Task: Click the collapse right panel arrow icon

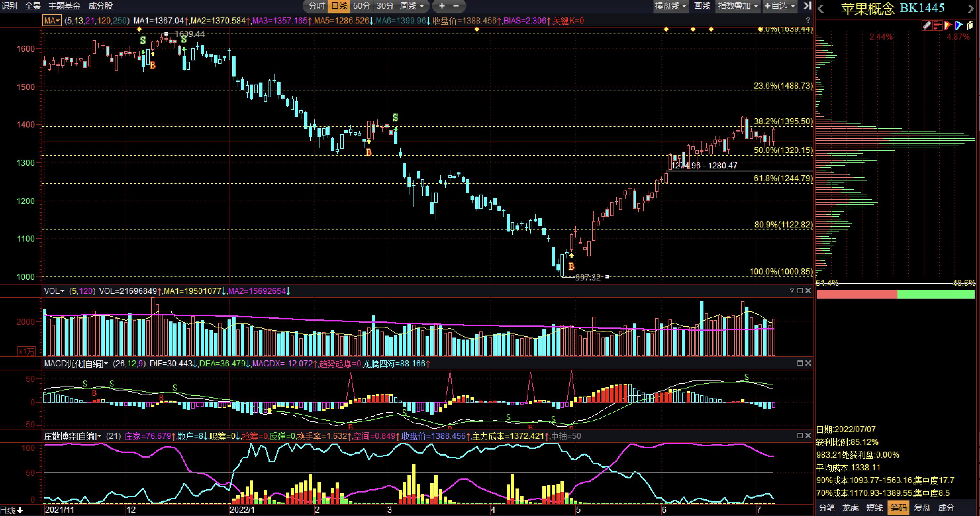Action: 807,6
